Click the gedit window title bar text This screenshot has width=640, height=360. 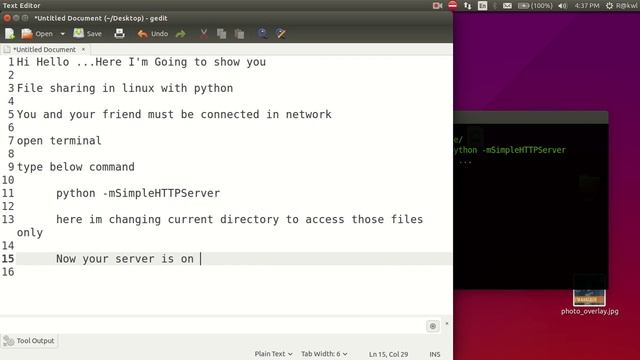coord(101,18)
